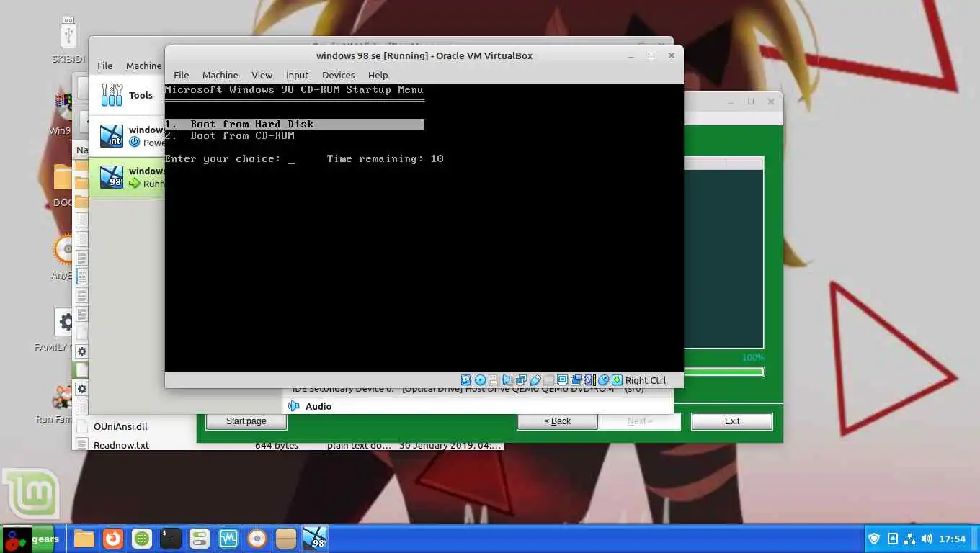Open the Files folder launcher in taskbar

tap(84, 539)
